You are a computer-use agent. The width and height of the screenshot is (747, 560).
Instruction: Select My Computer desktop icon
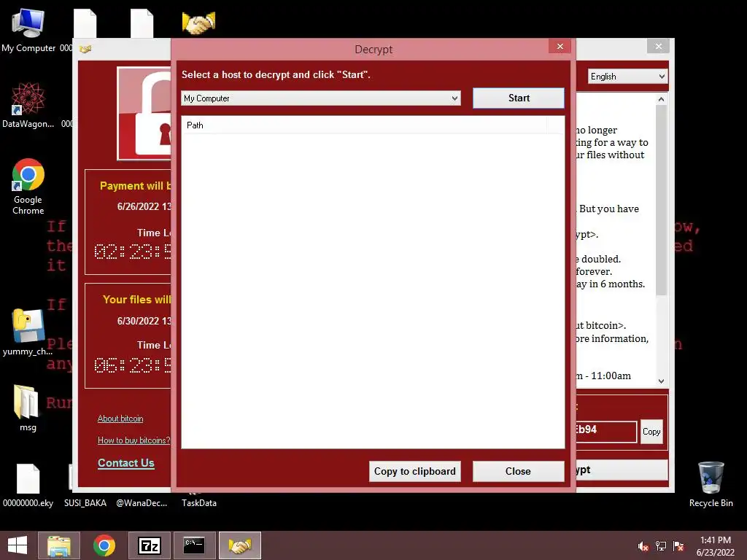click(x=28, y=29)
